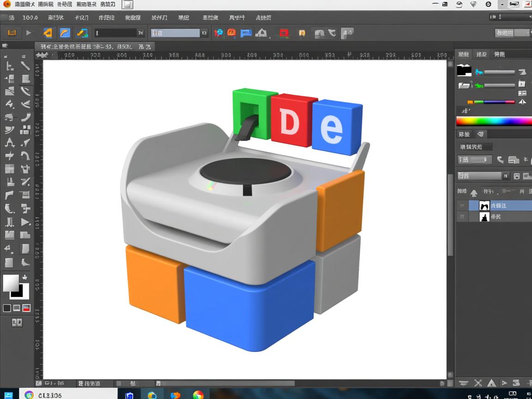Switch to the second tab in color panel
This screenshot has width=532, height=399.
coord(481,54)
